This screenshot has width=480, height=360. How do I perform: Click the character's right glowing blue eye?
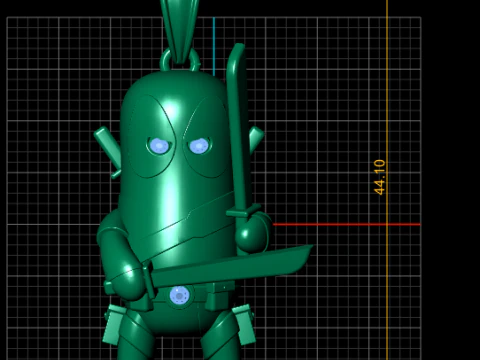coord(199,146)
